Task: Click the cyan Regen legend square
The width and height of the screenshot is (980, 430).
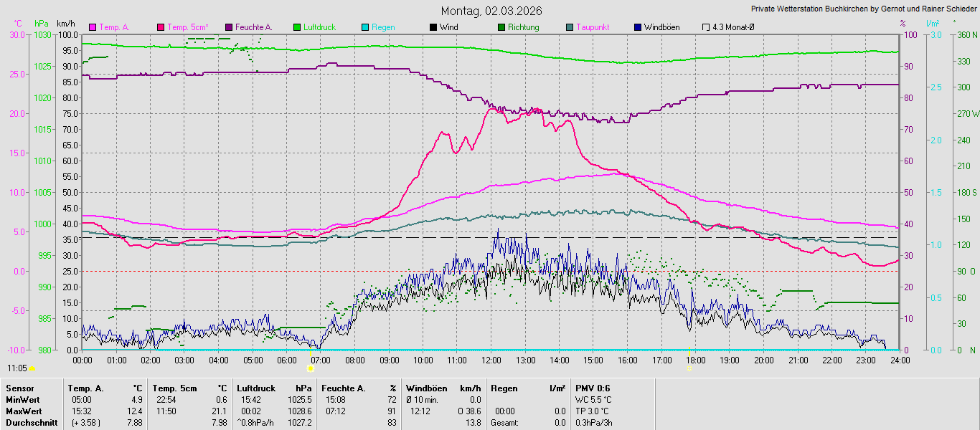Action: click(365, 27)
